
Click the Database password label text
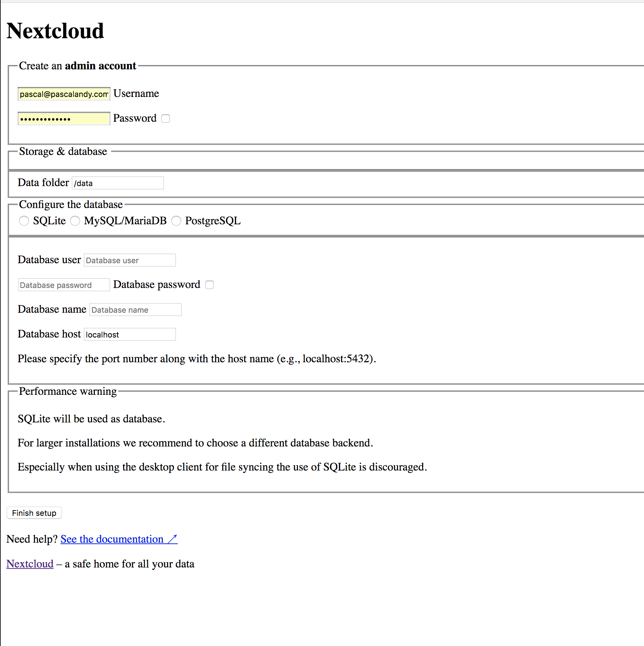(x=157, y=284)
